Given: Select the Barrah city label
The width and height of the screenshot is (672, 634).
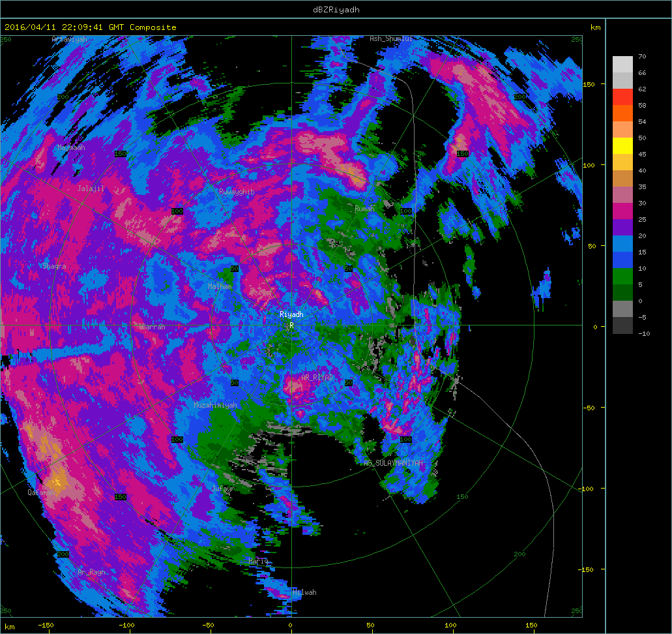Looking at the screenshot, I should (x=153, y=327).
